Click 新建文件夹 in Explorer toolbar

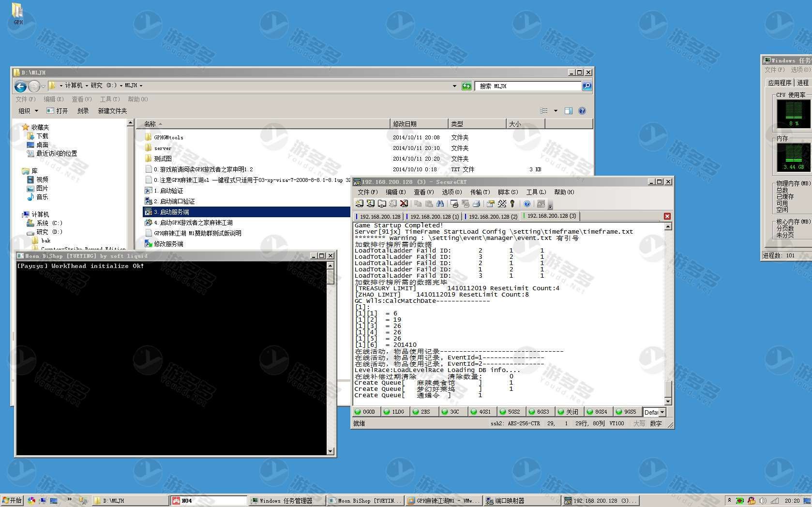tap(112, 111)
